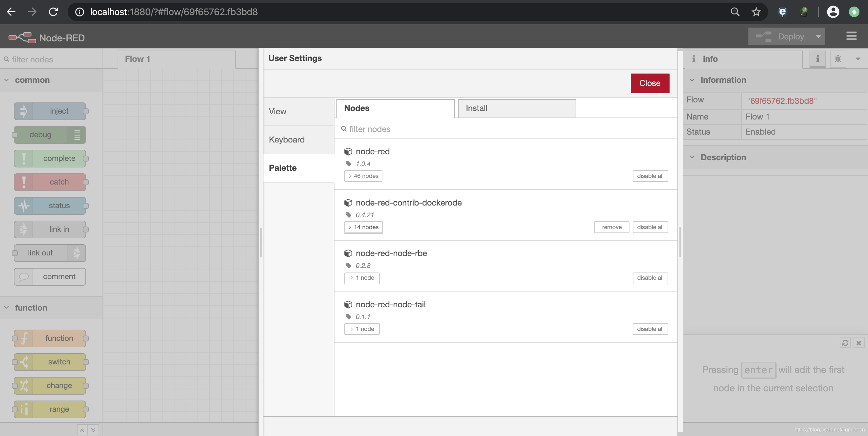Select the inject node in palette
This screenshot has height=436, width=868.
(x=50, y=111)
